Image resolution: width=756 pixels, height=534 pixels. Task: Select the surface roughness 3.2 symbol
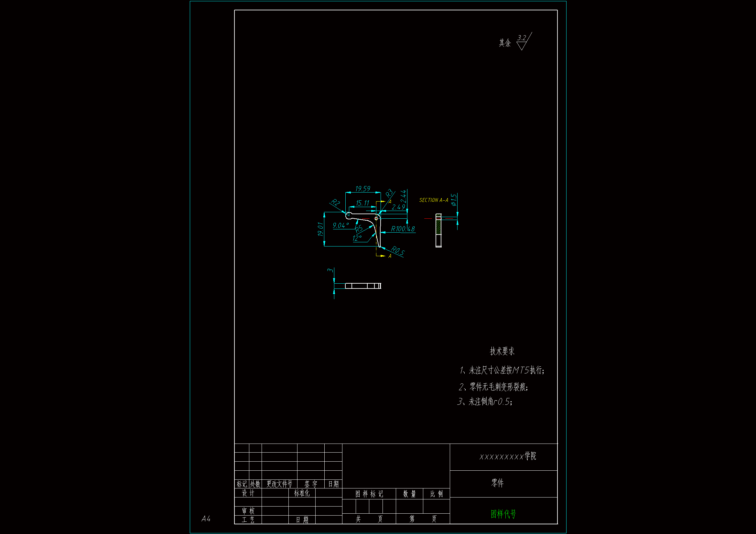coord(522,41)
